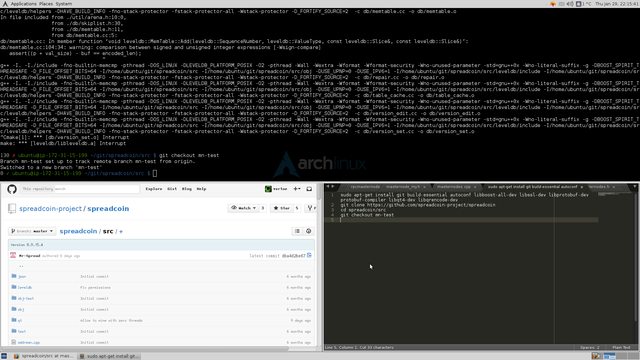
Task: Open the qt folder
Action: [x=20, y=321]
